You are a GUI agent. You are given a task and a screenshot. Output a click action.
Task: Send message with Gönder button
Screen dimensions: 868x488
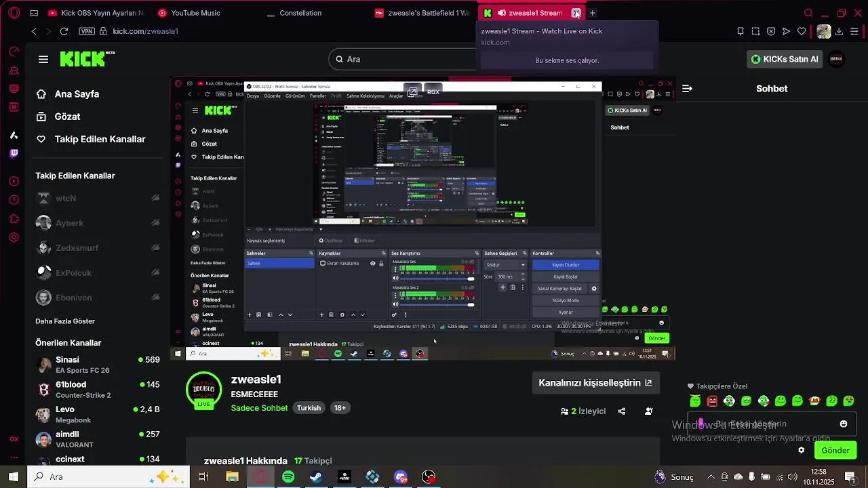(835, 450)
